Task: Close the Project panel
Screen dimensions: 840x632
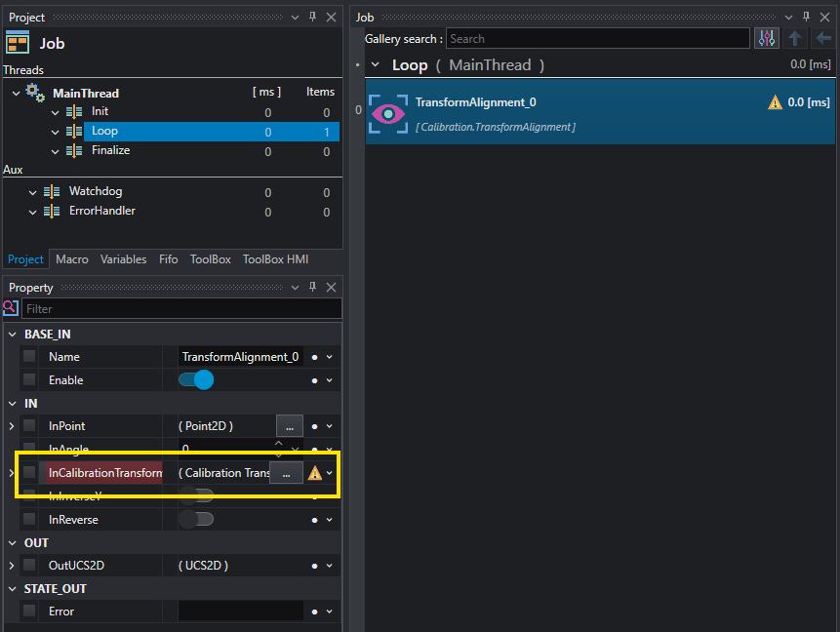Action: click(x=331, y=18)
